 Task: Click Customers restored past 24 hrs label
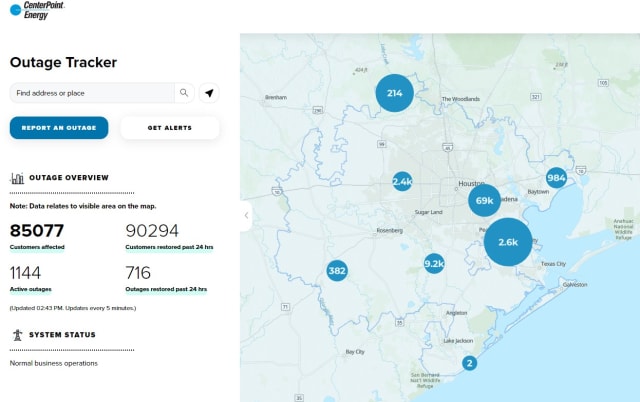pyautogui.click(x=169, y=247)
